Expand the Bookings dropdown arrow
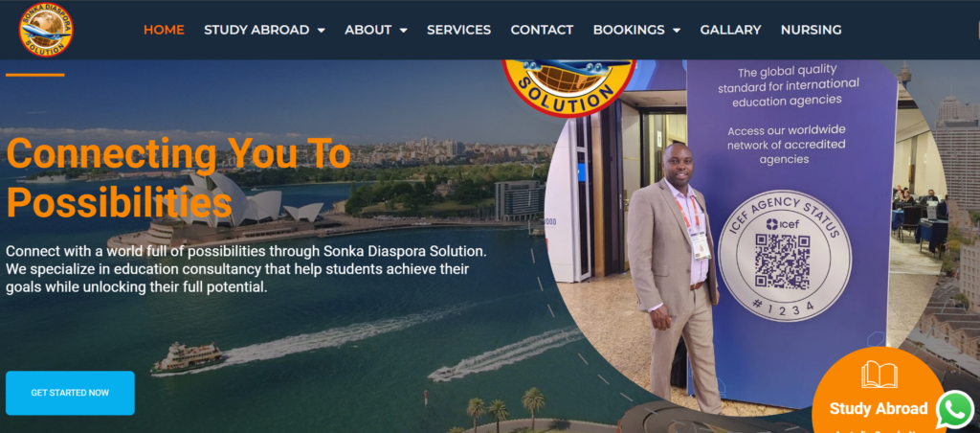Viewport: 980px width, 433px height. 677,30
